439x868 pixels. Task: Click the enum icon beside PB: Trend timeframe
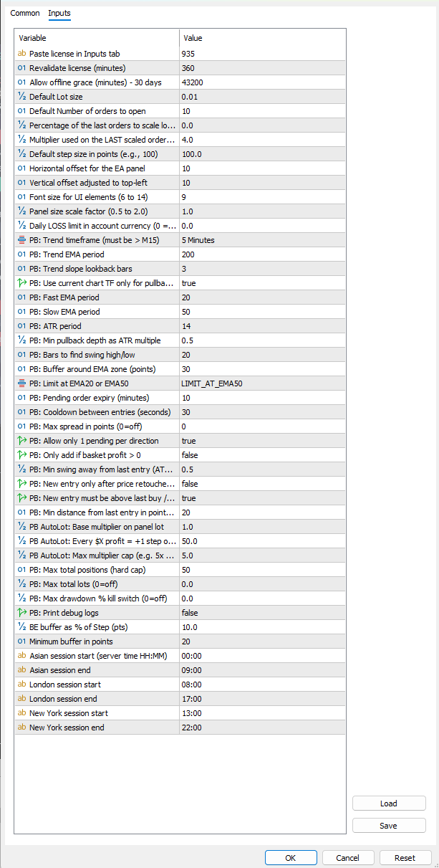point(21,240)
